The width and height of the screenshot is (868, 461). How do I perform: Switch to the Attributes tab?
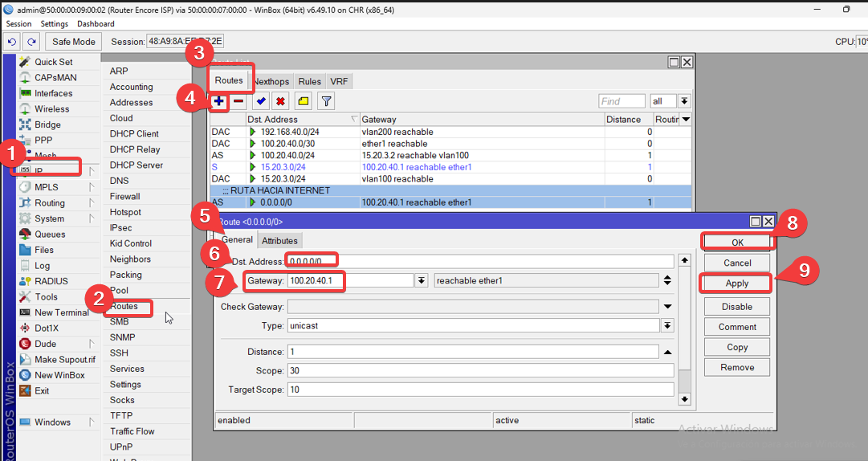click(x=280, y=240)
